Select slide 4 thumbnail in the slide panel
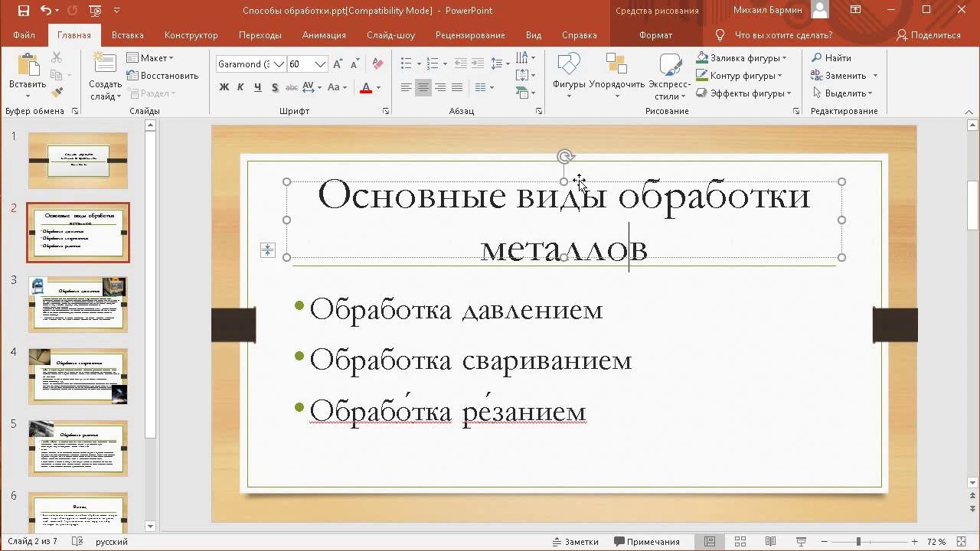 click(78, 377)
